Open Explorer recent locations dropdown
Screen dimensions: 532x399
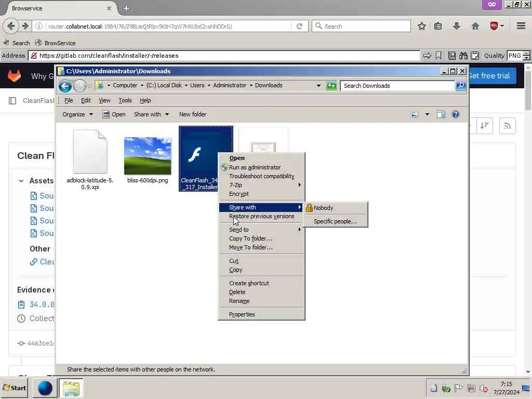(x=89, y=86)
